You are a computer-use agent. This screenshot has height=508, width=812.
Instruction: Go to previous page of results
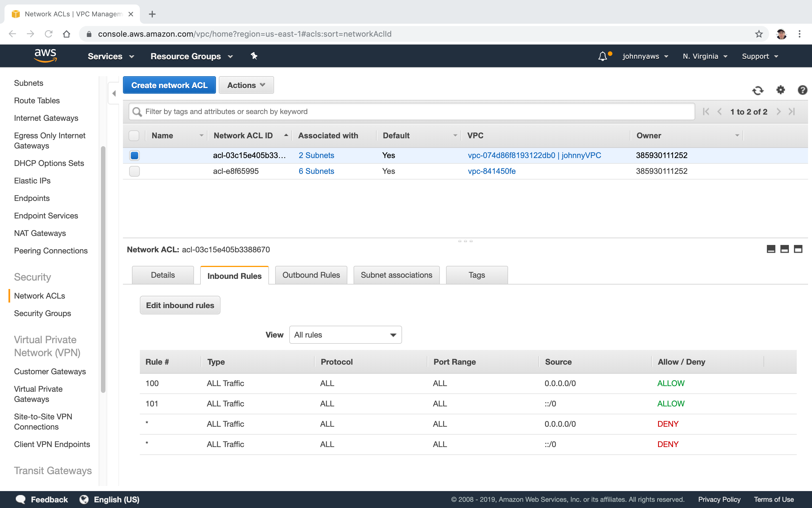click(x=720, y=111)
